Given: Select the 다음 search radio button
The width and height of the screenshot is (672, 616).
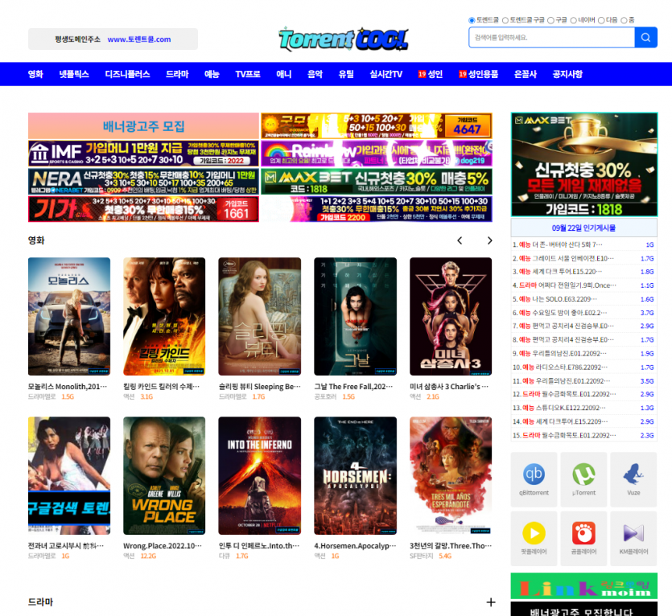Looking at the screenshot, I should 601,20.
